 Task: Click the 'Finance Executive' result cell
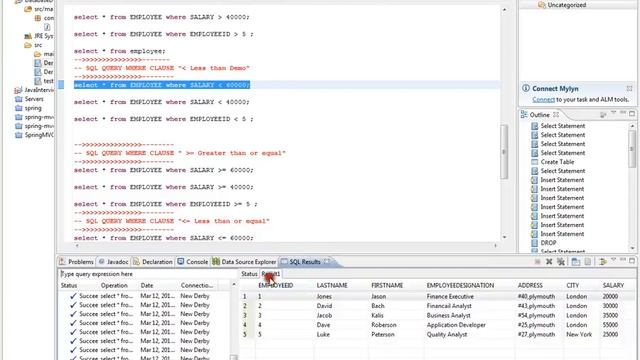click(x=450, y=296)
